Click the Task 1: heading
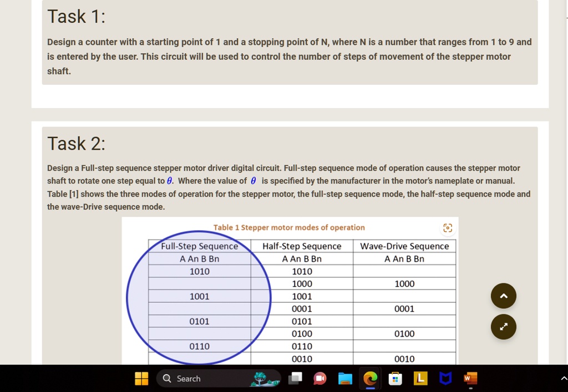The image size is (568, 392). click(x=77, y=16)
